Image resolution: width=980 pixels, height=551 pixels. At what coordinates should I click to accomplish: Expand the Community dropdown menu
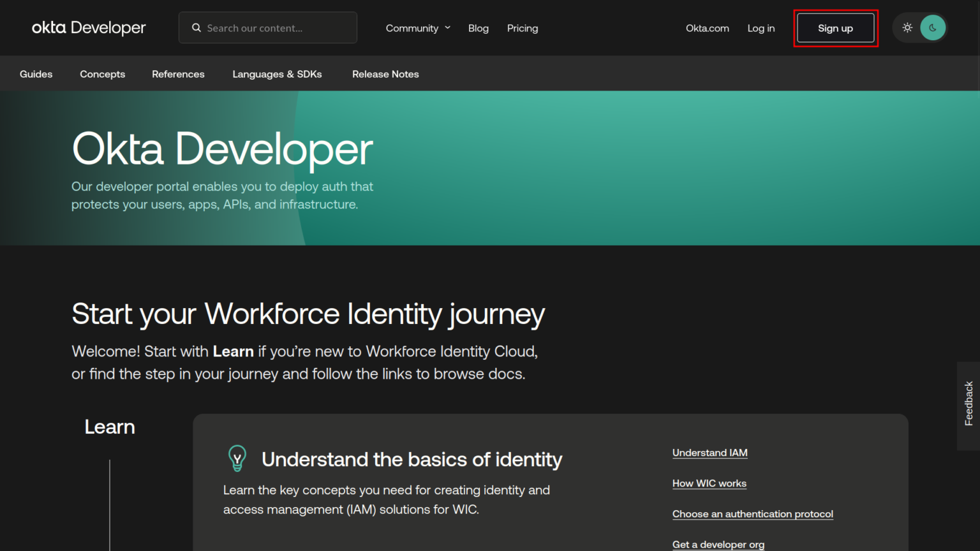coord(412,28)
